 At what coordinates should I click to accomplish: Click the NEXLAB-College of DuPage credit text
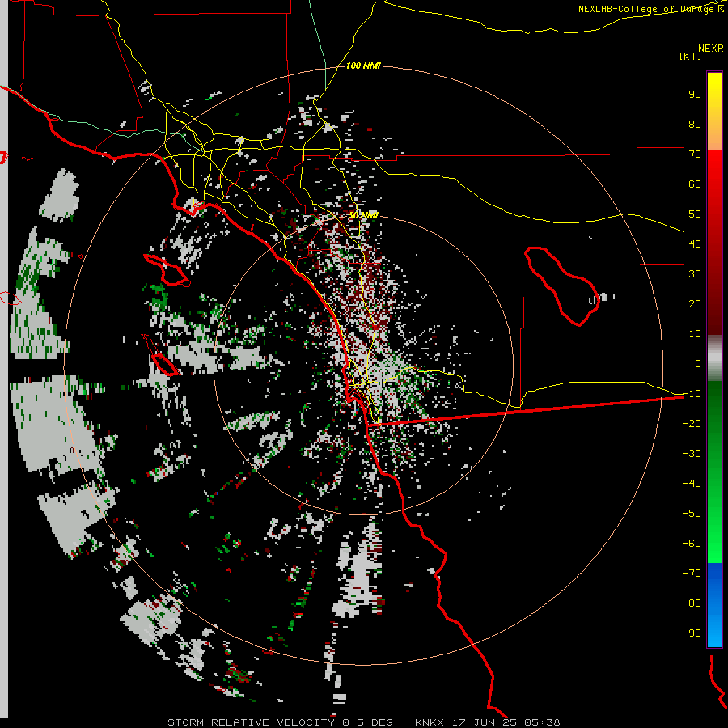click(x=650, y=9)
